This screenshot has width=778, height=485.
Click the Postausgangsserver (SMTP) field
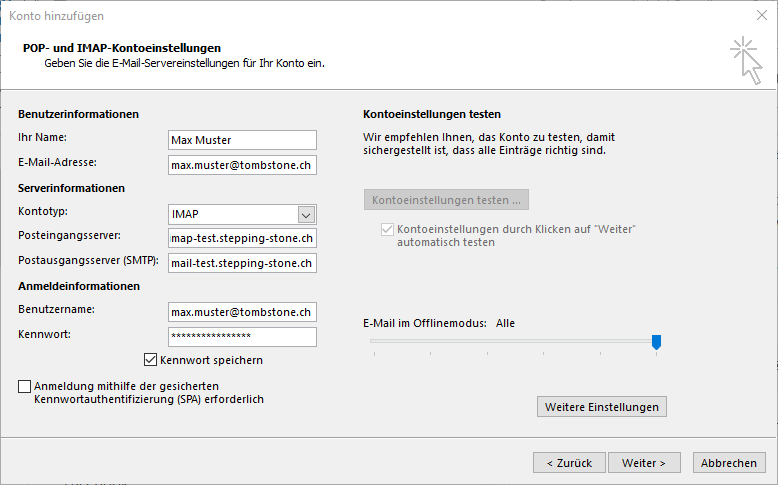pyautogui.click(x=242, y=263)
